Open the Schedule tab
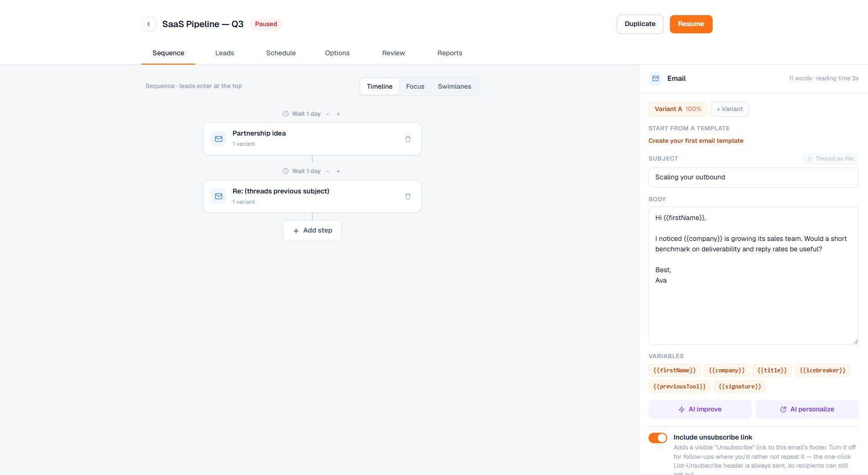Image resolution: width=868 pixels, height=475 pixels. pos(281,53)
